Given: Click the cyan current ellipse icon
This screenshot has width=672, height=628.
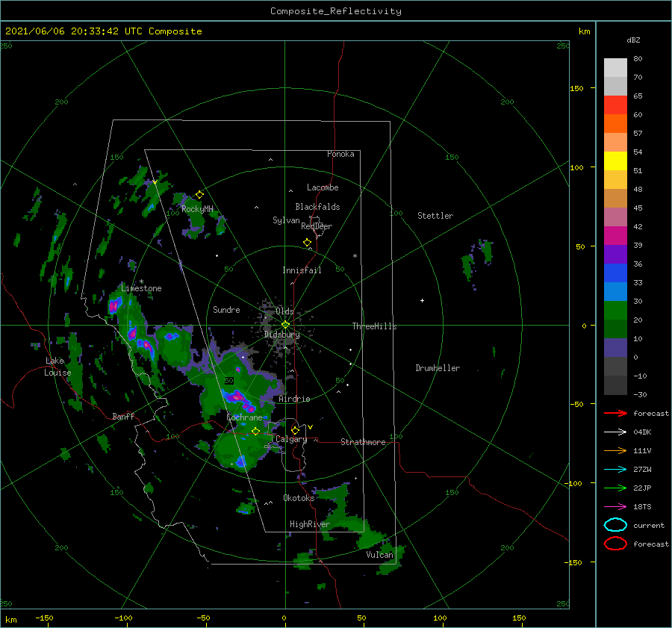Looking at the screenshot, I should (615, 525).
